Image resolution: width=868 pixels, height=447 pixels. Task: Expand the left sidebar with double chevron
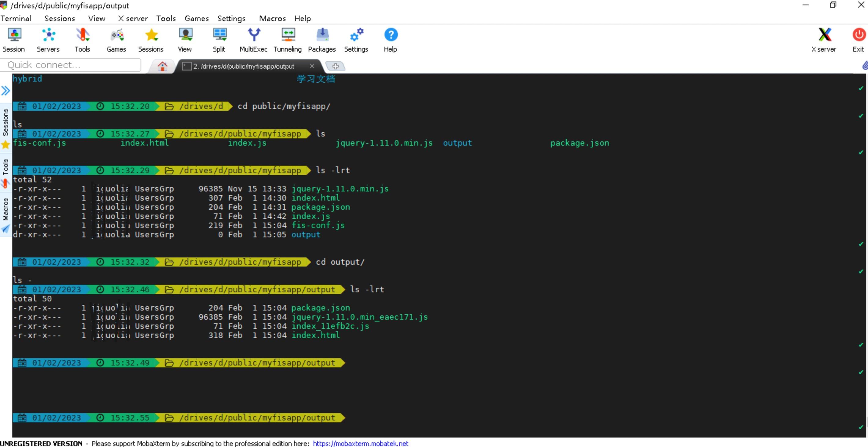tap(6, 91)
